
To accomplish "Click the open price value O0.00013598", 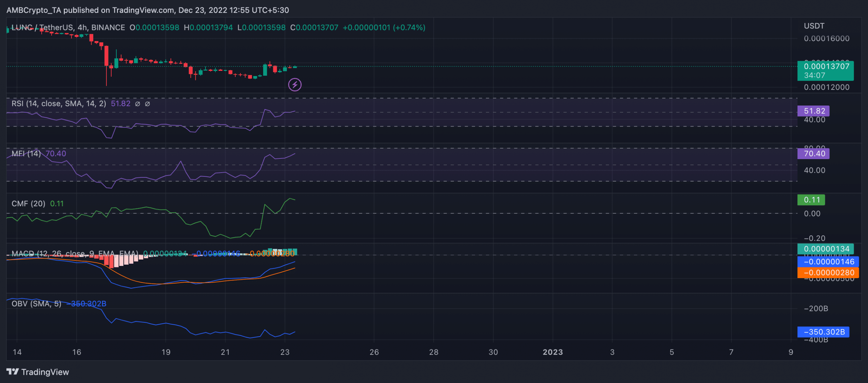I will 154,27.
